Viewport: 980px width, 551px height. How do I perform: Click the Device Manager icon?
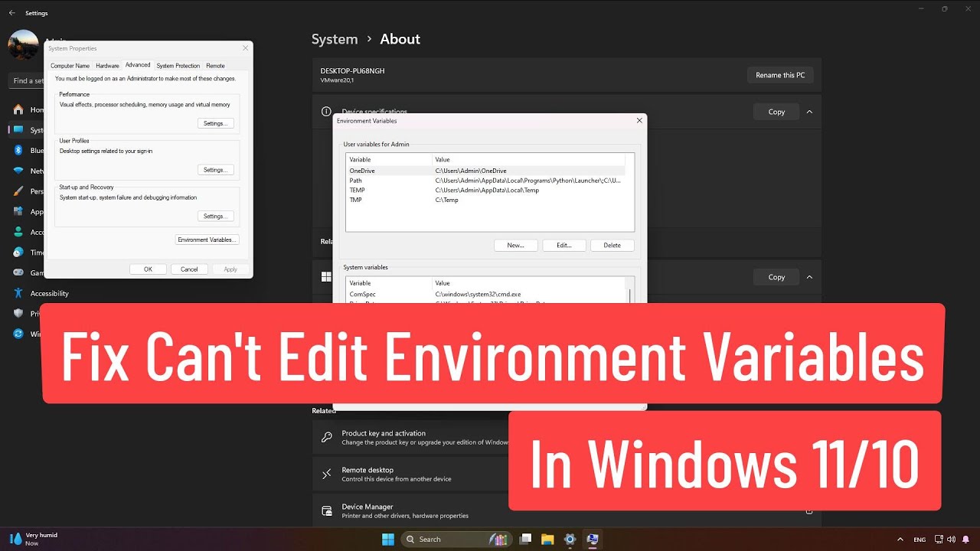327,511
